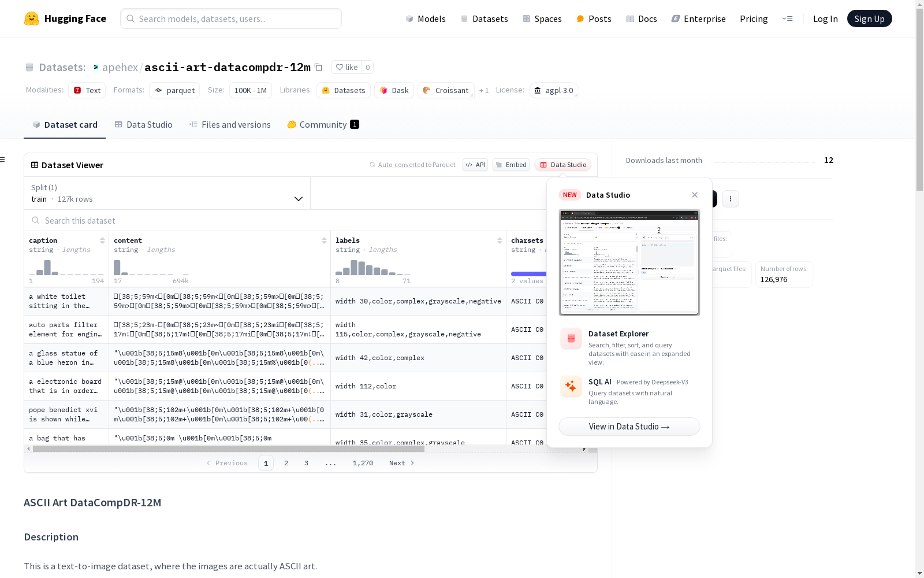Click the Dask library tag
Screen dimensions: 924x578
(x=394, y=90)
